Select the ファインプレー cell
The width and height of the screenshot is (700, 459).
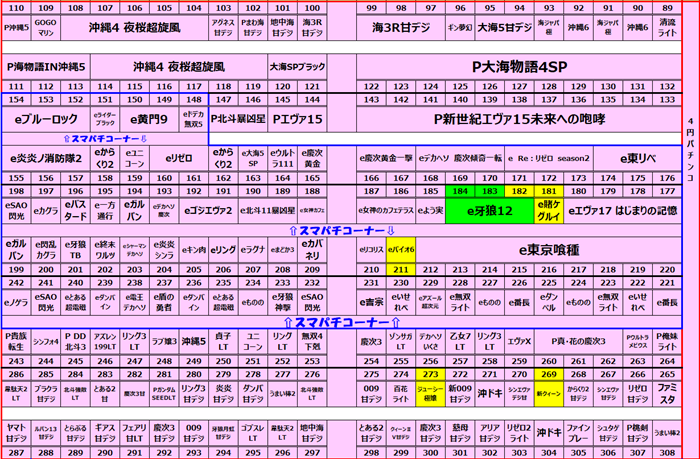[578, 433]
